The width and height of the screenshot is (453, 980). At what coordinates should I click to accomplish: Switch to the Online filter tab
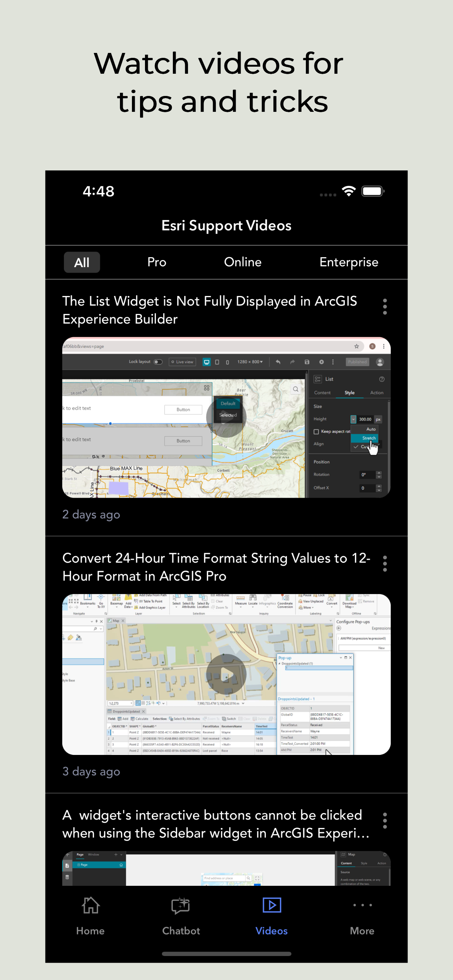tap(243, 262)
